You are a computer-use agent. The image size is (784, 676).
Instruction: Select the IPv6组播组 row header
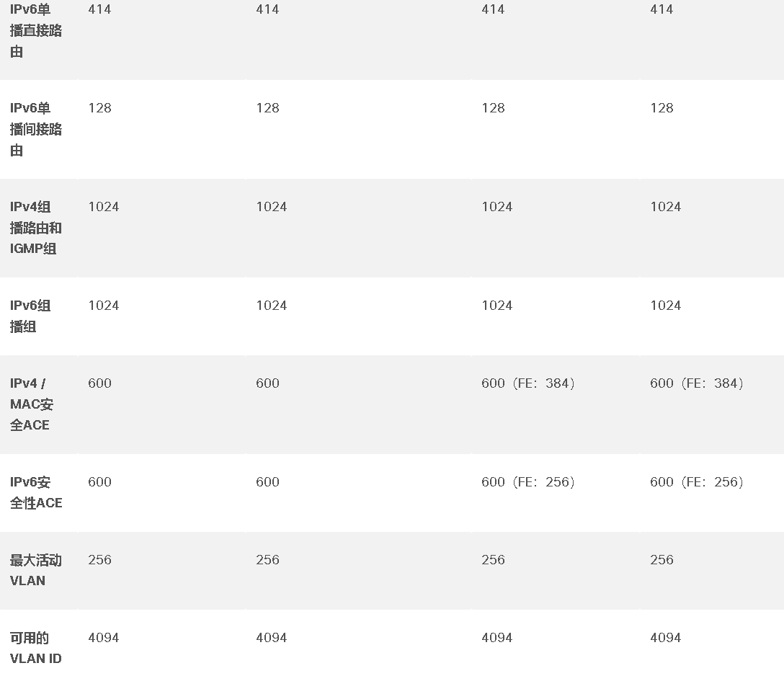click(30, 316)
